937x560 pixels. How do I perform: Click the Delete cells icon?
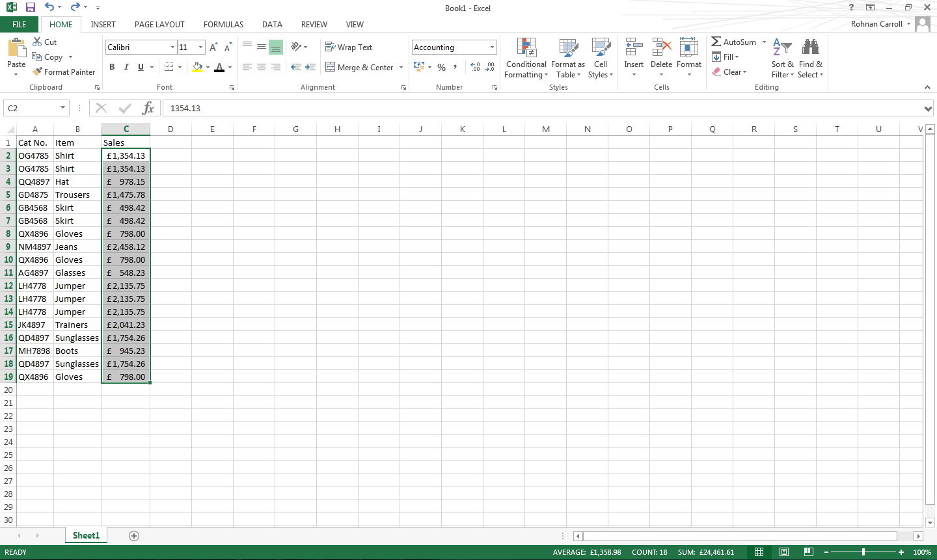pyautogui.click(x=662, y=47)
